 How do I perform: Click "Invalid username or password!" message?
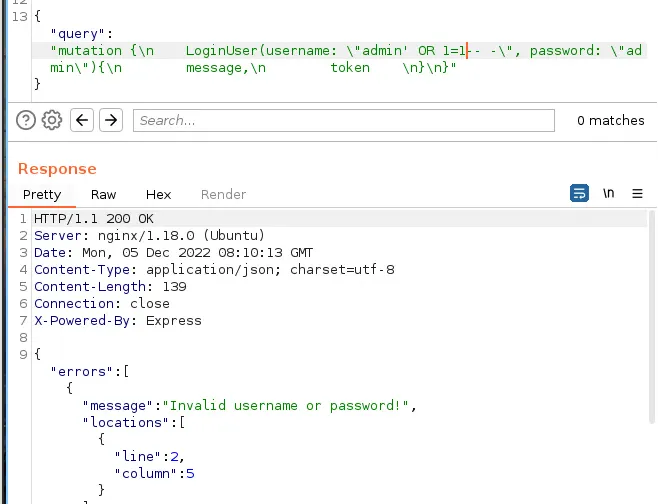pos(286,405)
